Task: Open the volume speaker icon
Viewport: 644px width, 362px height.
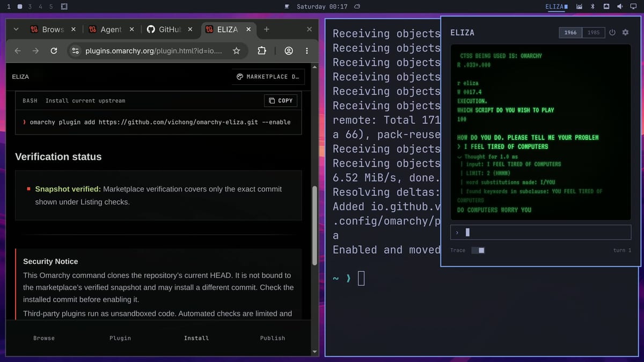Action: click(619, 6)
